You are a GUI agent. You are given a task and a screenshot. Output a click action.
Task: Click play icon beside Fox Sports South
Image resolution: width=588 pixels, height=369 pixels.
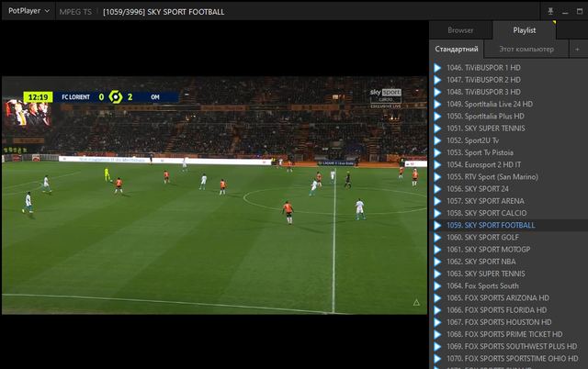(437, 285)
